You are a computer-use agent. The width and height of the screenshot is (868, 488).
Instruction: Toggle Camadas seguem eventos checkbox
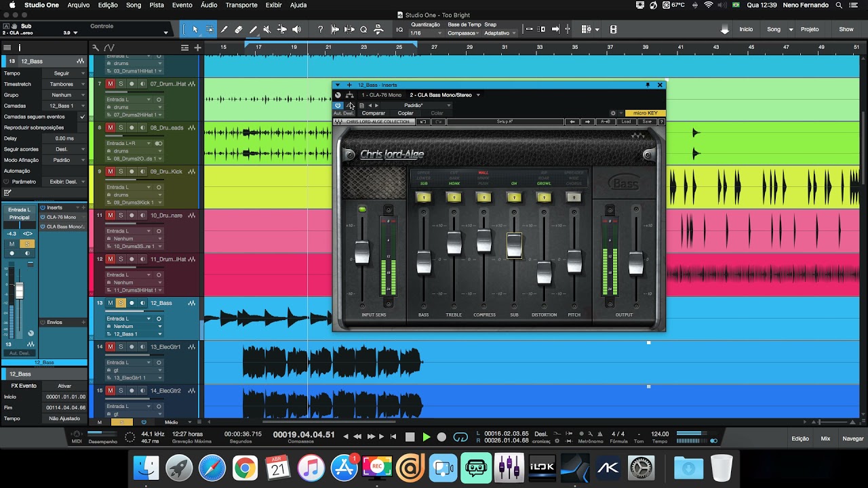[x=83, y=117]
